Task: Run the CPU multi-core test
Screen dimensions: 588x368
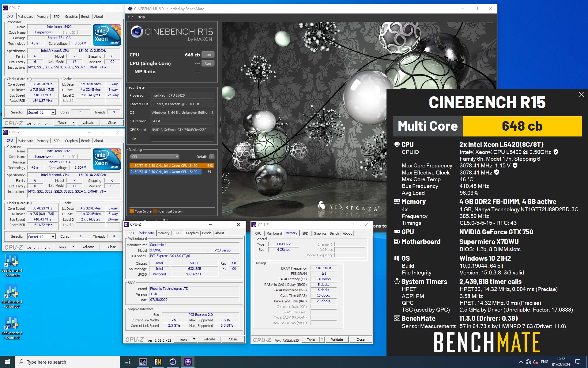Action: [208, 55]
